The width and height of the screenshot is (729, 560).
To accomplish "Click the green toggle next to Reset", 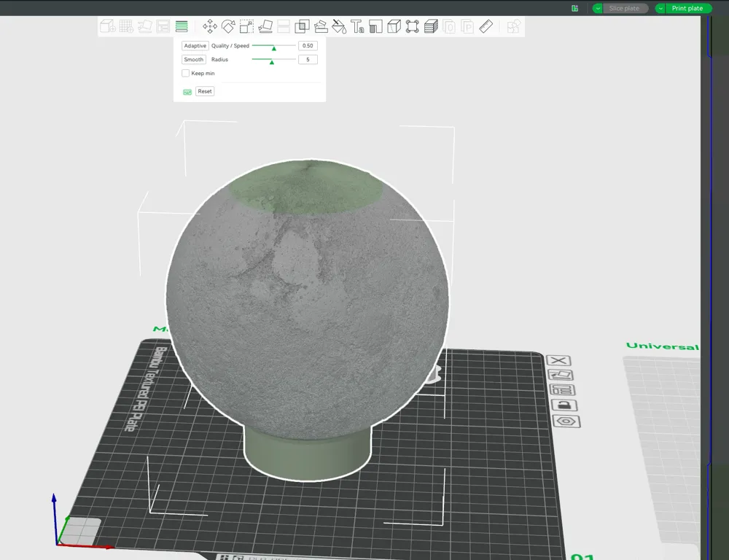I will tap(187, 91).
